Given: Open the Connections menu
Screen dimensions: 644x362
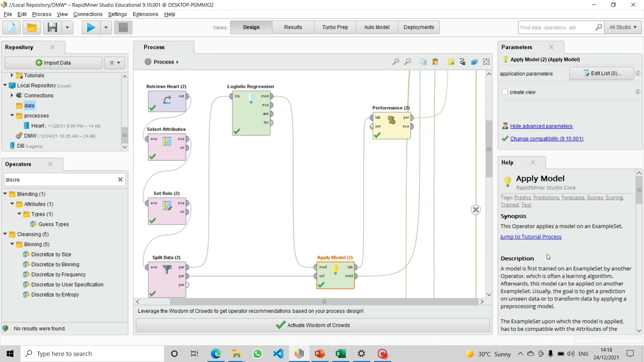Looking at the screenshot, I should [88, 14].
